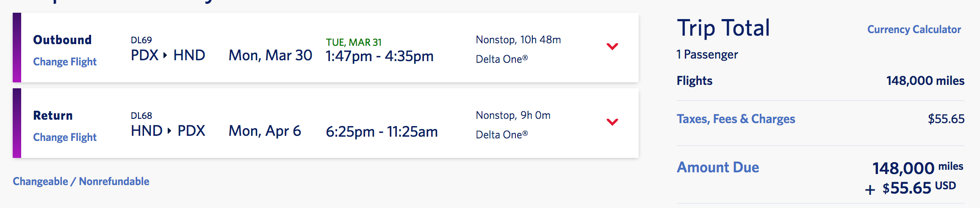
Task: Open the Currency Calculator
Action: point(914,29)
